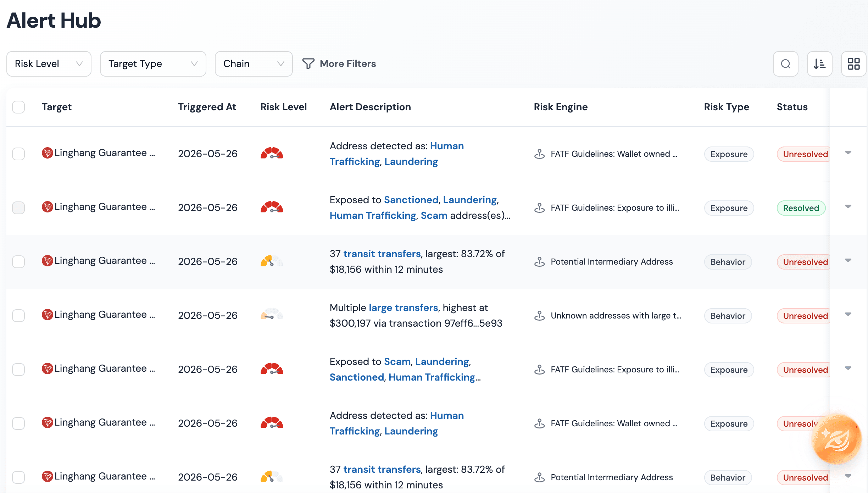Switch to grid view icon
This screenshot has height=493, width=868.
pyautogui.click(x=853, y=64)
